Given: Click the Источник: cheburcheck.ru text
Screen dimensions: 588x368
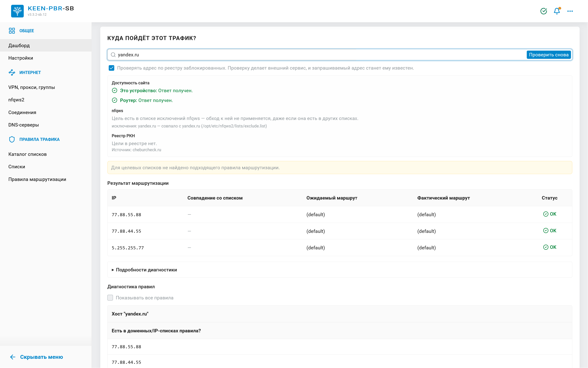Looking at the screenshot, I should tap(136, 150).
